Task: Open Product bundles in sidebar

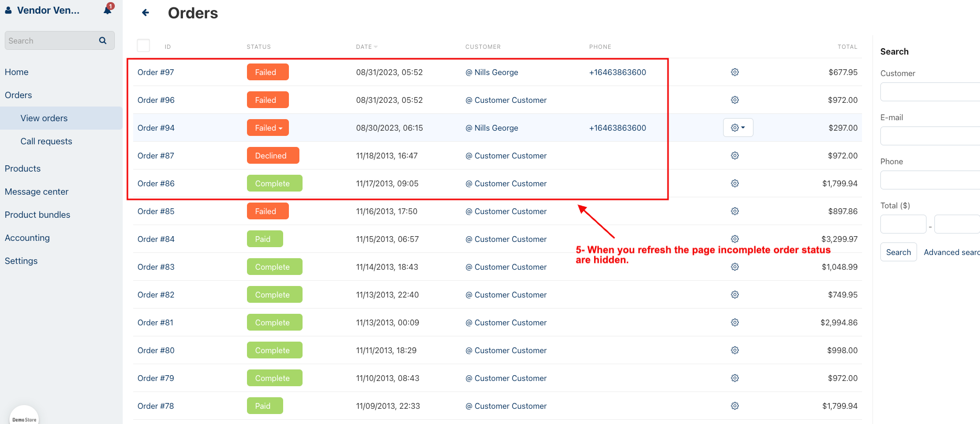Action: [x=37, y=215]
